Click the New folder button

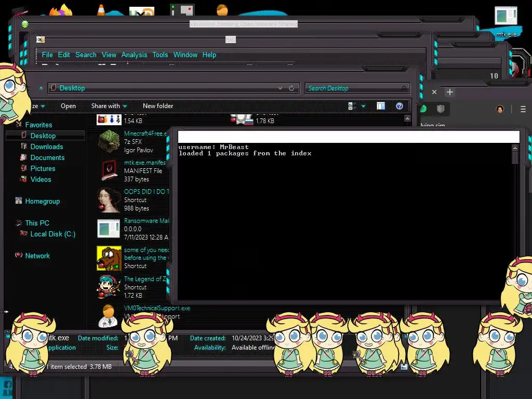[158, 106]
